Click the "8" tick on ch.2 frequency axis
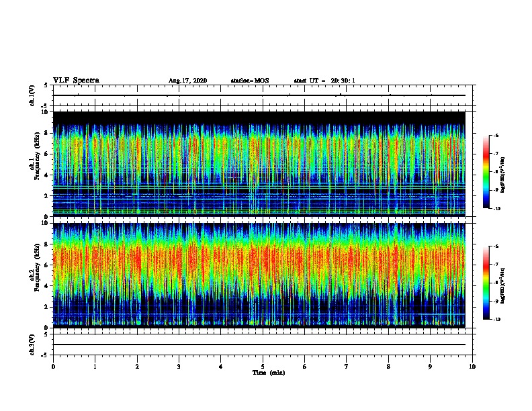Viewport: 532px width, 411px height. point(47,244)
